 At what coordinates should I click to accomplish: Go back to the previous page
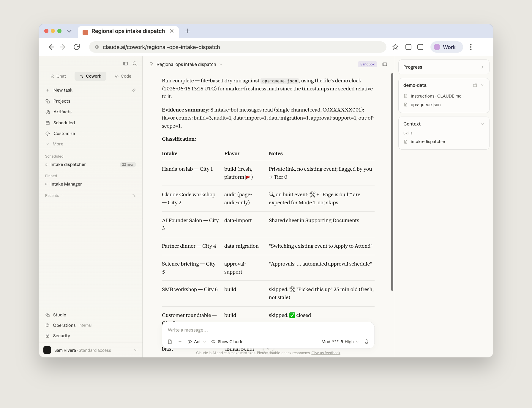click(x=52, y=47)
